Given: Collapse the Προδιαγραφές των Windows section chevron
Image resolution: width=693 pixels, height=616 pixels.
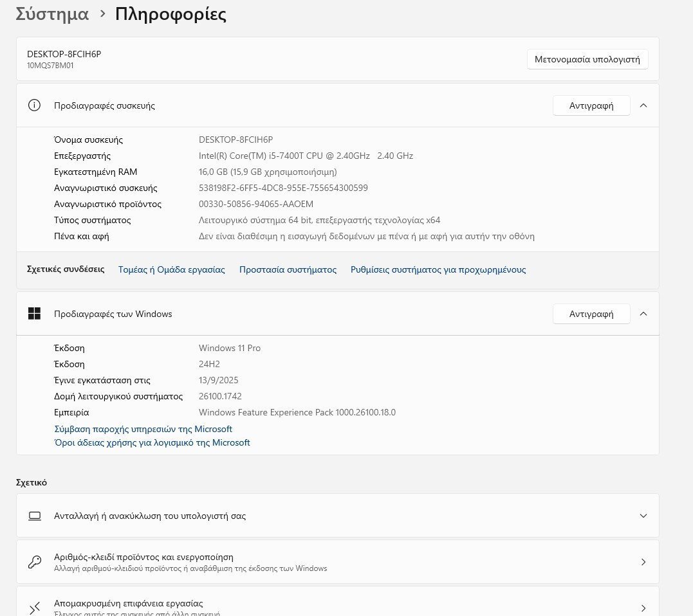Looking at the screenshot, I should pyautogui.click(x=643, y=314).
